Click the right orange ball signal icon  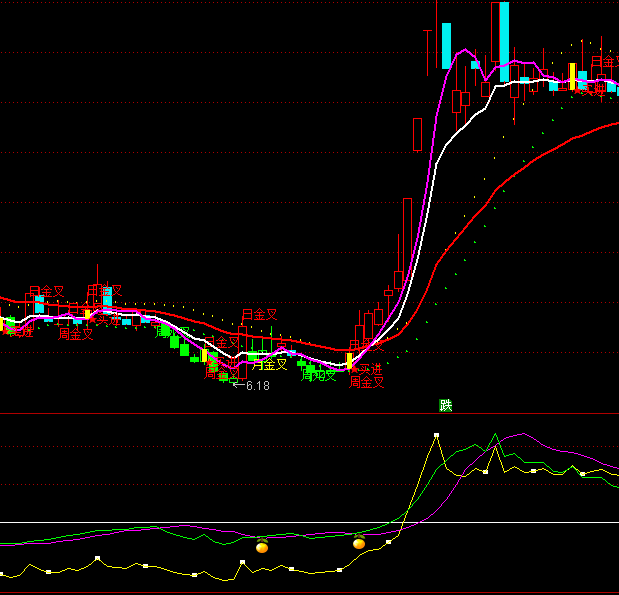[359, 544]
